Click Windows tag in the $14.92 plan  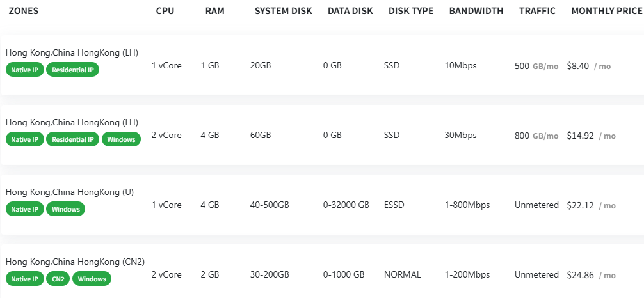point(121,139)
